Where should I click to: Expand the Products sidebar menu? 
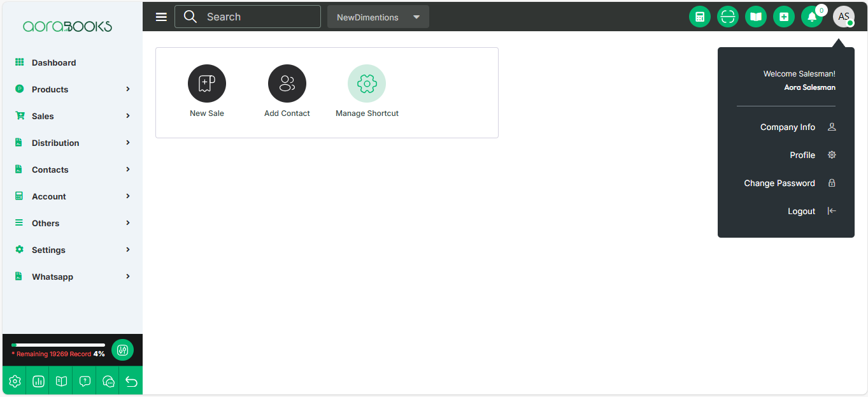pyautogui.click(x=72, y=89)
